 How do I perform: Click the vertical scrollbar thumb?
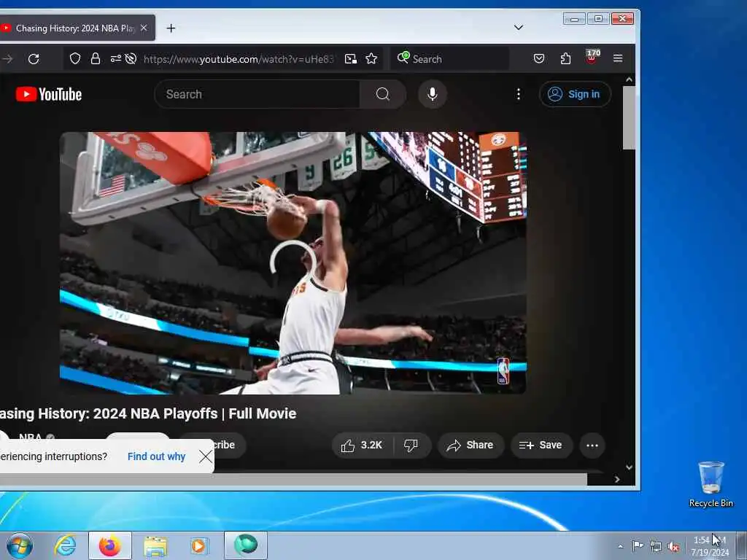click(x=629, y=117)
